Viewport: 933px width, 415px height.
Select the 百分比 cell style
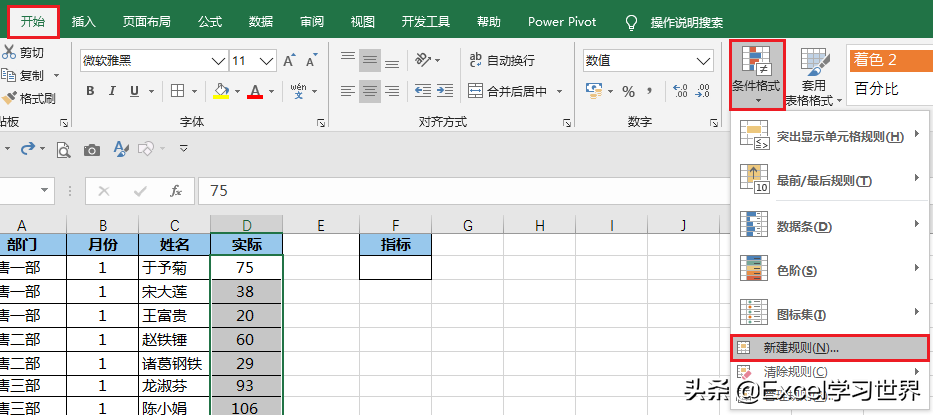(890, 89)
